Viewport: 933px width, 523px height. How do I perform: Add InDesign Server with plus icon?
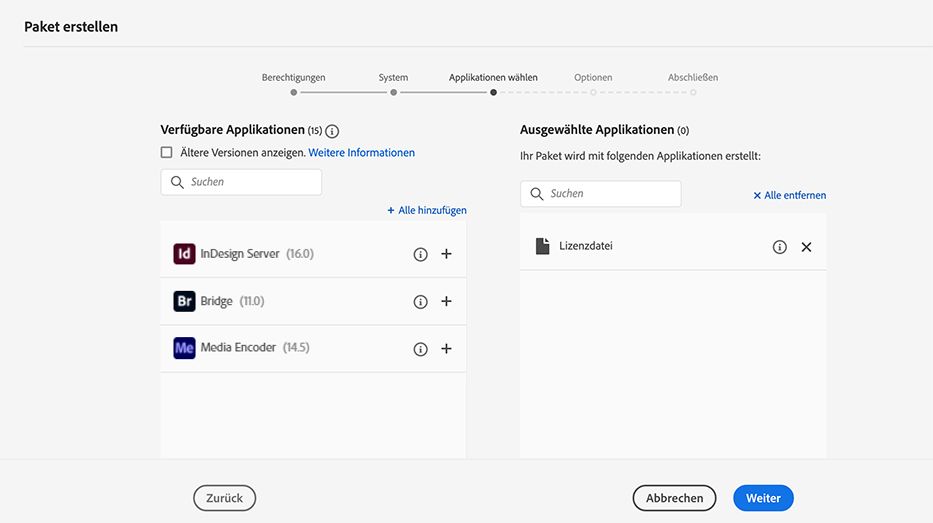click(x=446, y=254)
